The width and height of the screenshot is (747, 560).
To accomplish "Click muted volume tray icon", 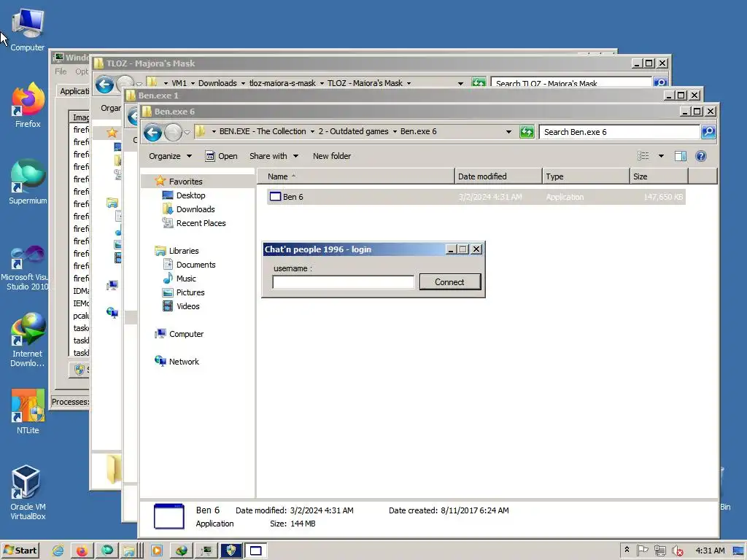I will pos(677,551).
